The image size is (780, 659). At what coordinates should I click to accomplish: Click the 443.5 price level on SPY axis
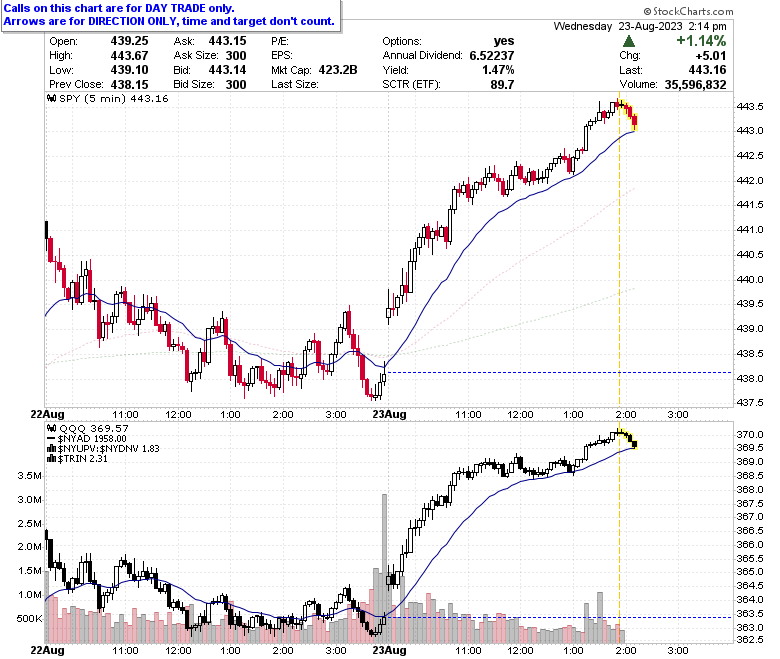coord(750,106)
